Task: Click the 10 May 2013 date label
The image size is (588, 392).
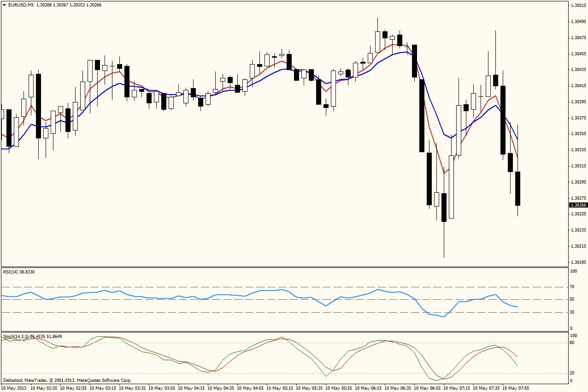Action: tap(13, 388)
